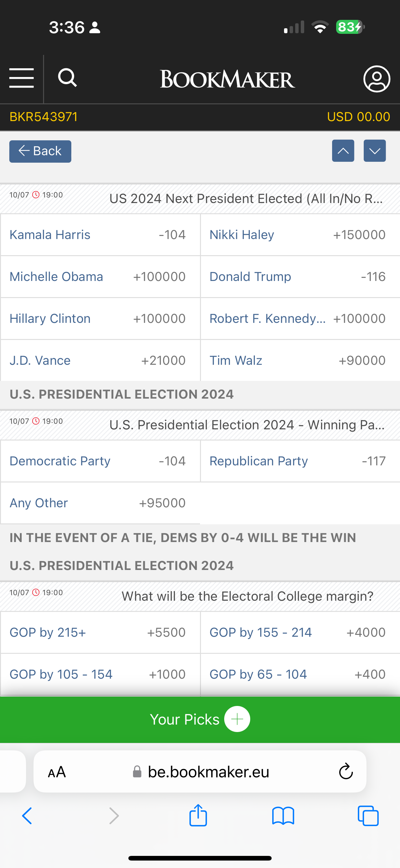
Task: Choose Republican Party at -117
Action: pyautogui.click(x=300, y=461)
